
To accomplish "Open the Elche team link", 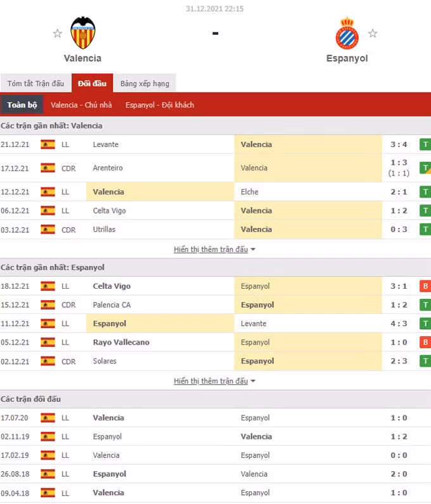I will (x=250, y=192).
